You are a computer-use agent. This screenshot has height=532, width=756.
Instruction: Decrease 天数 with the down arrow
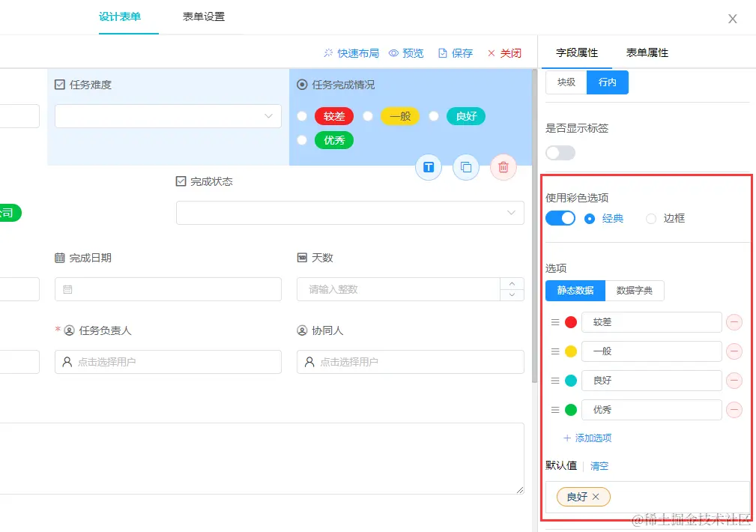pyautogui.click(x=512, y=295)
